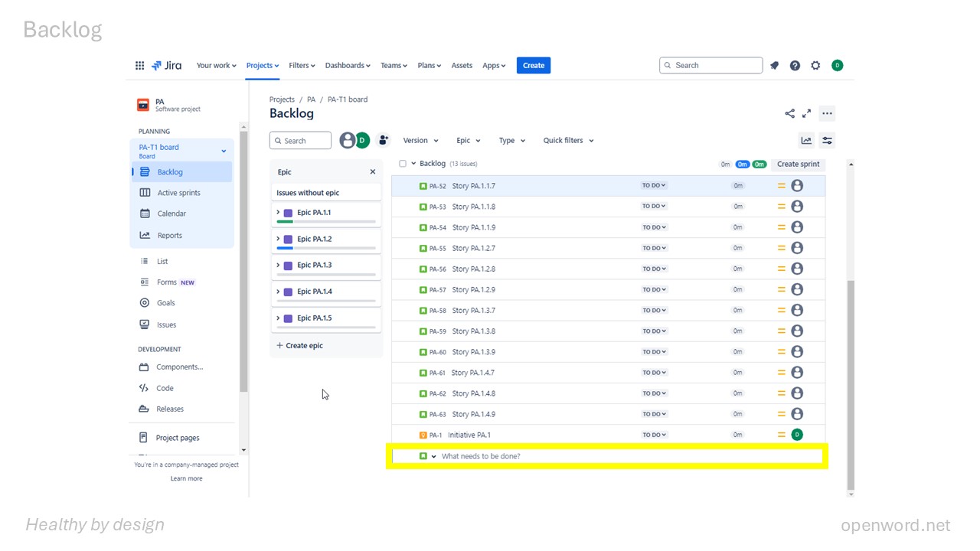The height and width of the screenshot is (551, 980).
Task: Close the Epic panel
Action: click(x=373, y=172)
